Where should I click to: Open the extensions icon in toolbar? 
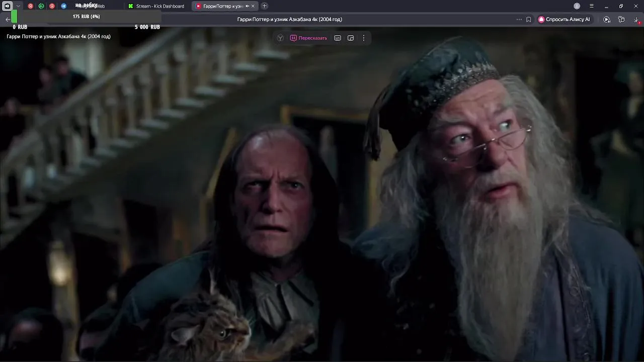[621, 19]
